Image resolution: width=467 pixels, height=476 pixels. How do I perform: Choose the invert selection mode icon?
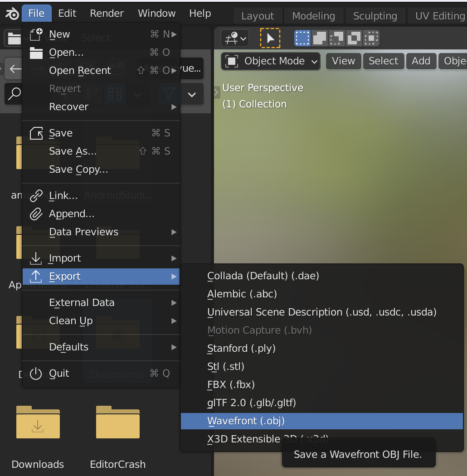(x=354, y=38)
